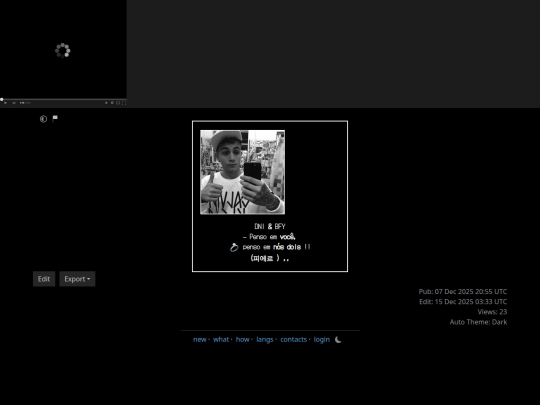Image resolution: width=540 pixels, height=405 pixels.
Task: Click the rectangular view-mode icon in the player
Action: point(118,103)
